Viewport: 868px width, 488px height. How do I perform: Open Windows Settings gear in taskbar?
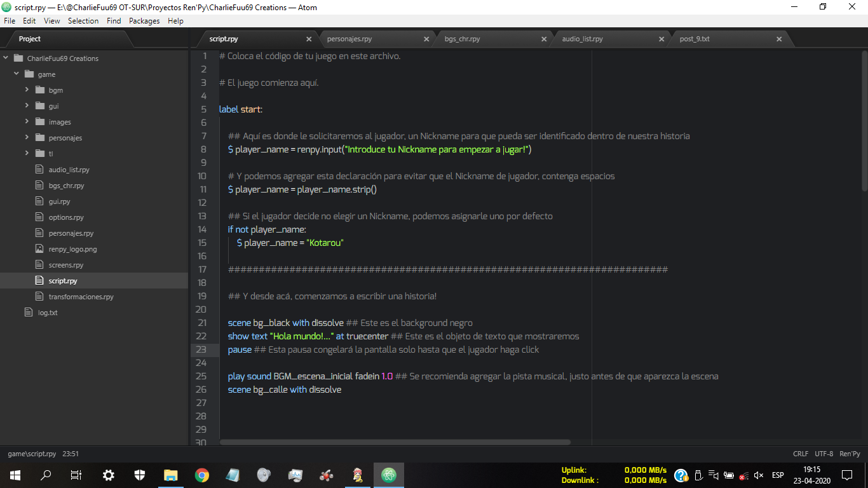(x=109, y=475)
